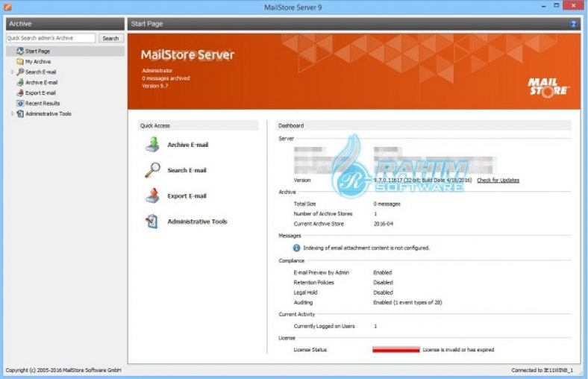Screen dimensions: 588x379
Task: Click the copyright MailStore Software GmbH text
Action: [63, 370]
